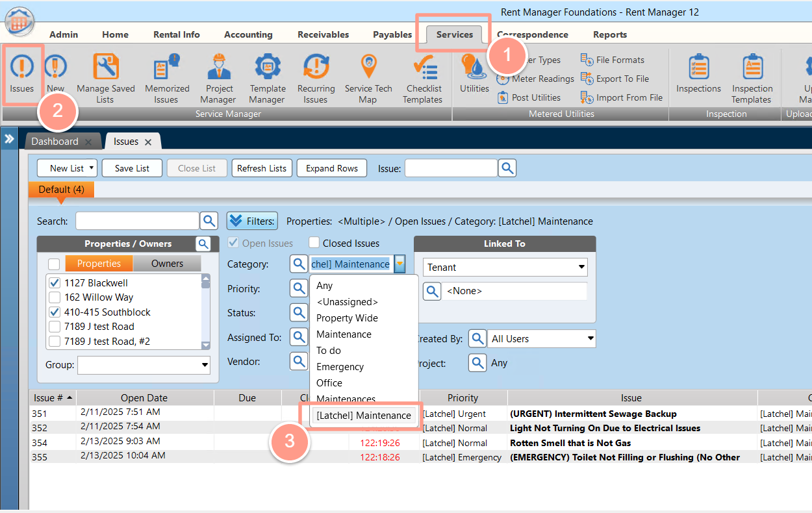The height and width of the screenshot is (513, 812).
Task: Sort by the Open Date column header
Action: 144,397
